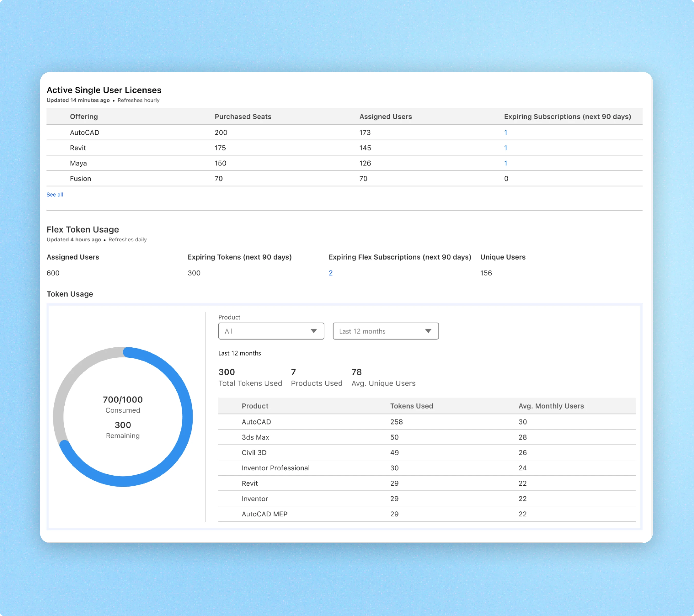This screenshot has width=694, height=616.
Task: Open the Product filter dropdown showing All
Action: click(x=271, y=331)
